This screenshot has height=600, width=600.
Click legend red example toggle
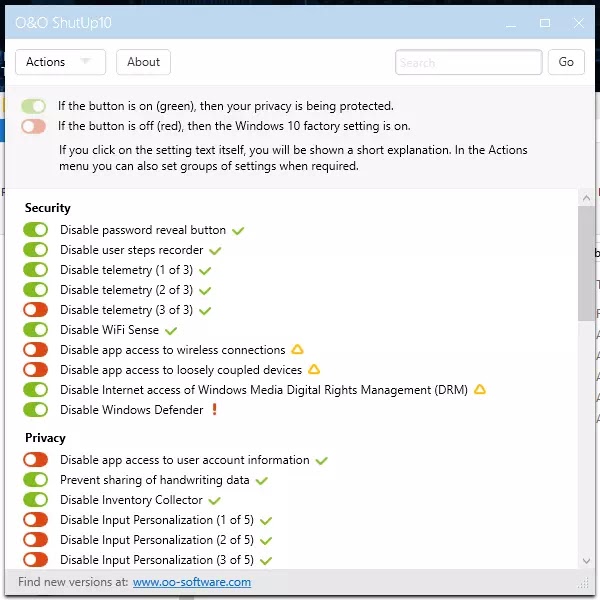tap(34, 126)
